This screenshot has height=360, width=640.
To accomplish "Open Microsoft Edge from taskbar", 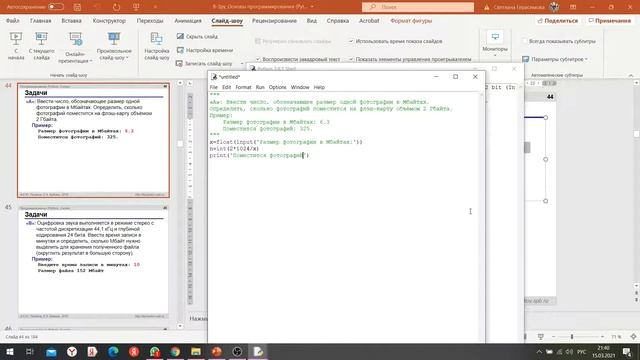I will pyautogui.click(x=113, y=351).
